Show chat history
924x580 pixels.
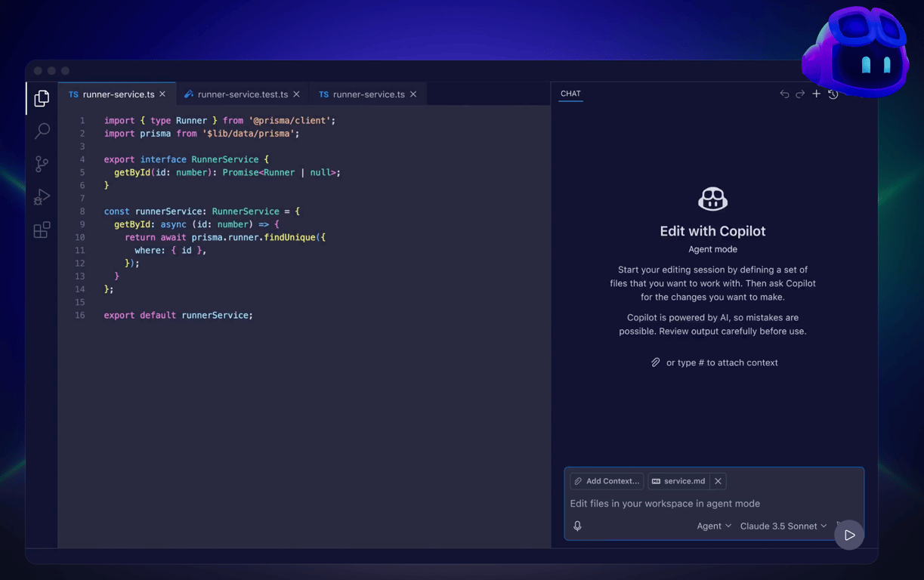click(x=833, y=94)
